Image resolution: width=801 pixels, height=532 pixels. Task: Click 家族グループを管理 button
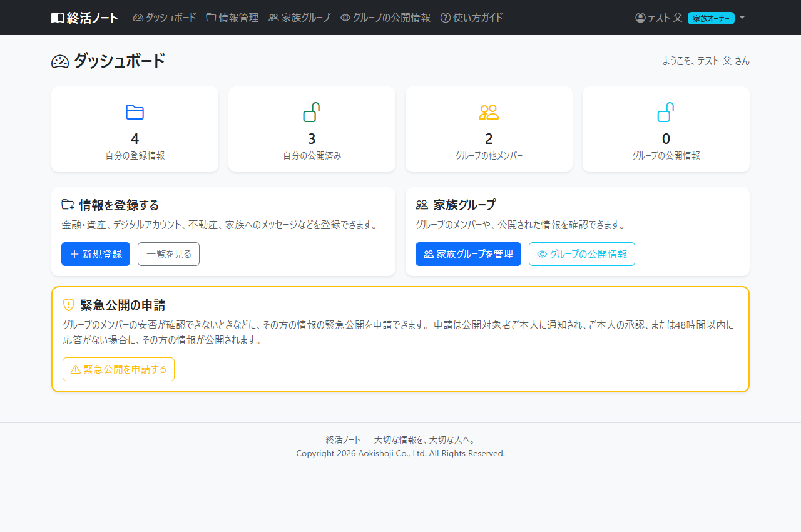coord(468,254)
